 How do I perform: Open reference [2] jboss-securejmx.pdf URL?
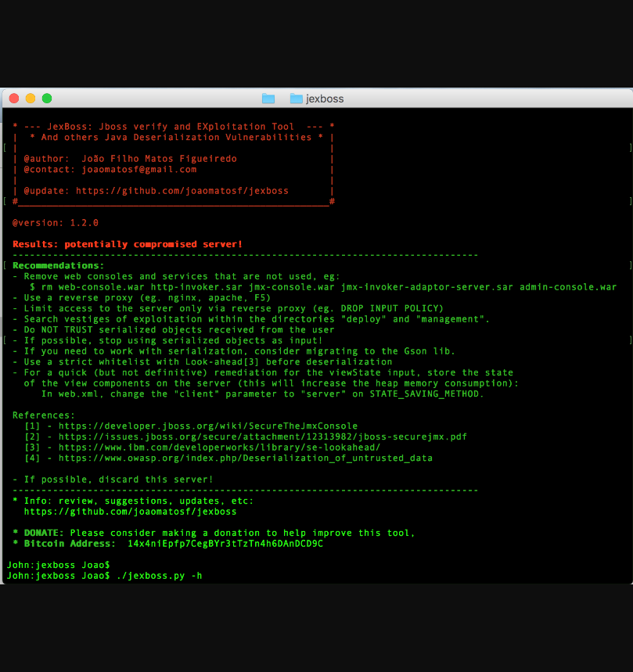263,437
